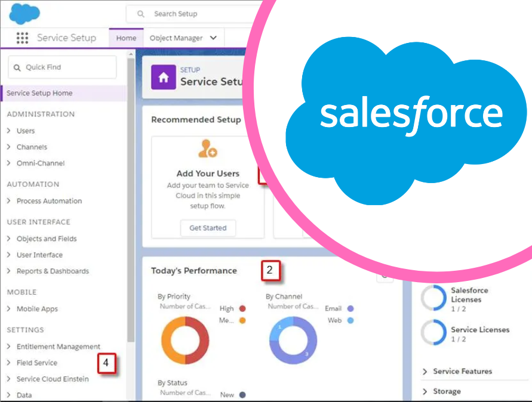This screenshot has height=402, width=532.
Task: Open the Channels setup label
Action: (x=32, y=147)
